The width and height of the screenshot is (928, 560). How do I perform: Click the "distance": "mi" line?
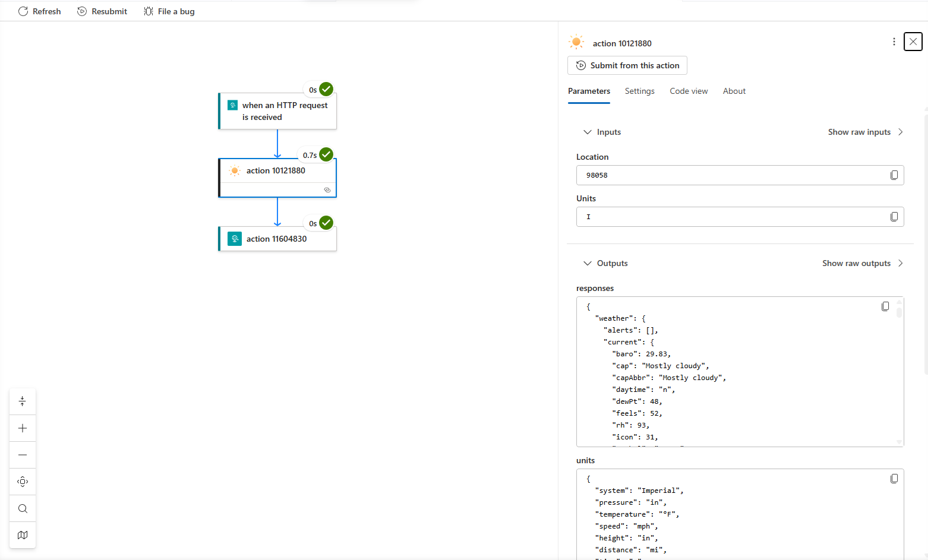click(631, 550)
